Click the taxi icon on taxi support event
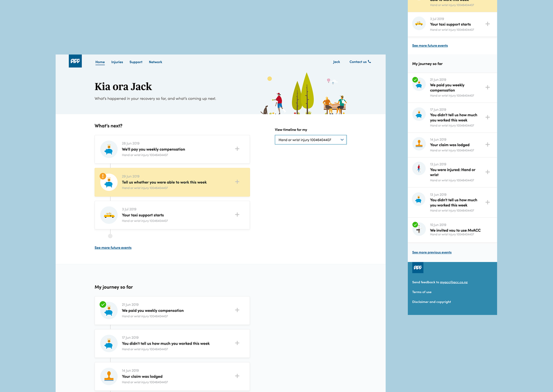This screenshot has width=553, height=392. tap(109, 215)
